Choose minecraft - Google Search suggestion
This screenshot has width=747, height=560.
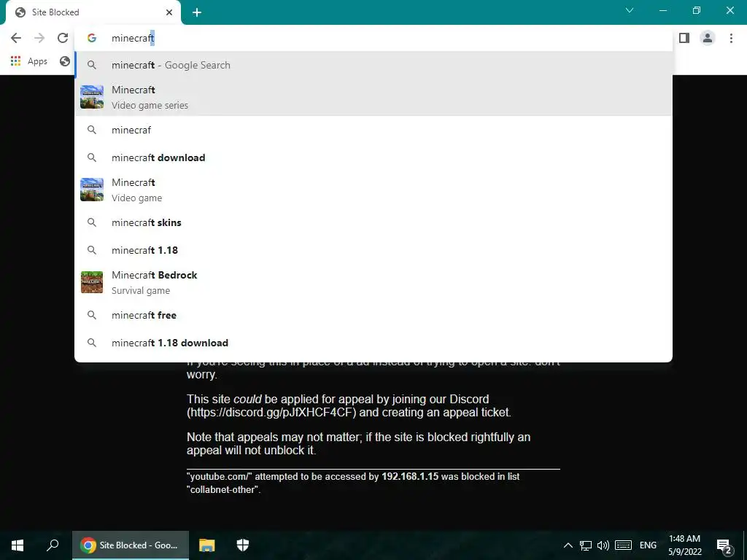(x=373, y=65)
